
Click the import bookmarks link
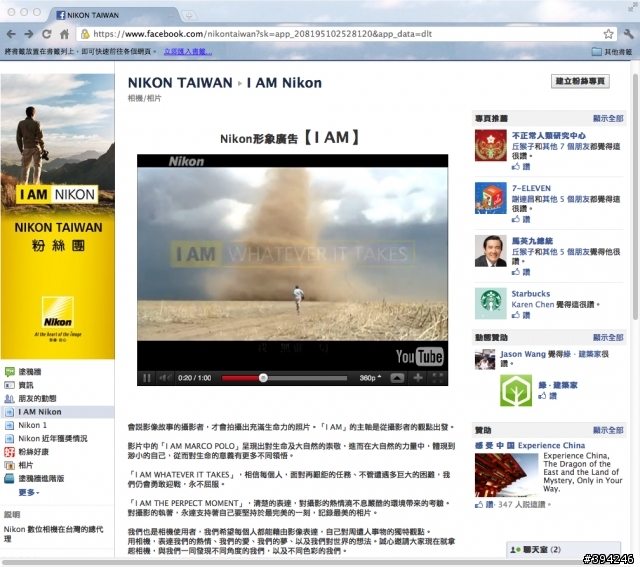188,52
